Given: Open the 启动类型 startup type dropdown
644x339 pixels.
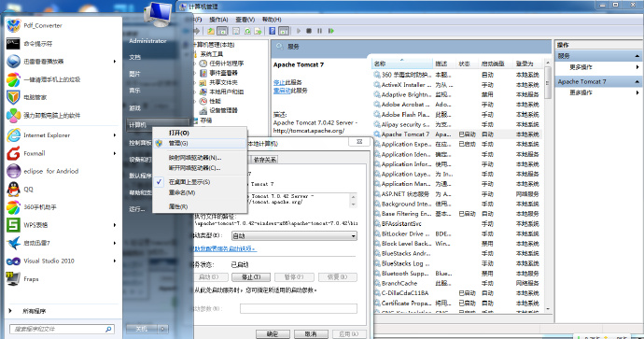Looking at the screenshot, I should tap(294, 236).
